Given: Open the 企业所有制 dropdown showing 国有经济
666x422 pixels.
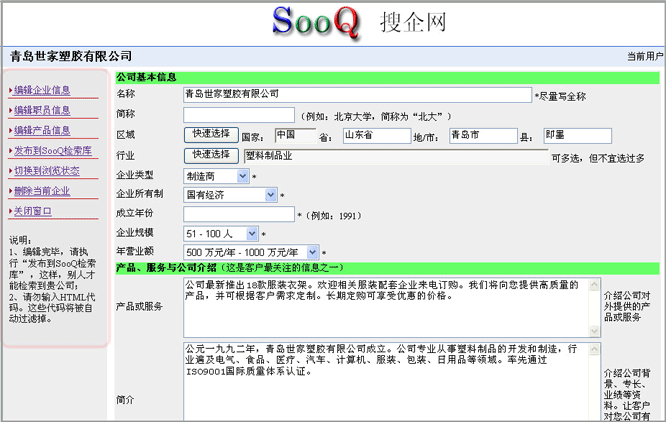Looking at the screenshot, I should click(230, 195).
